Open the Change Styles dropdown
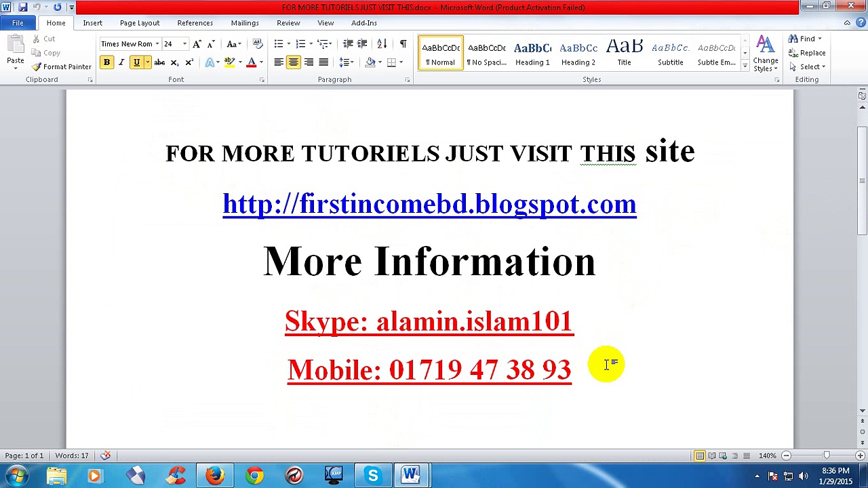Screen dimensions: 868x488 point(766,54)
